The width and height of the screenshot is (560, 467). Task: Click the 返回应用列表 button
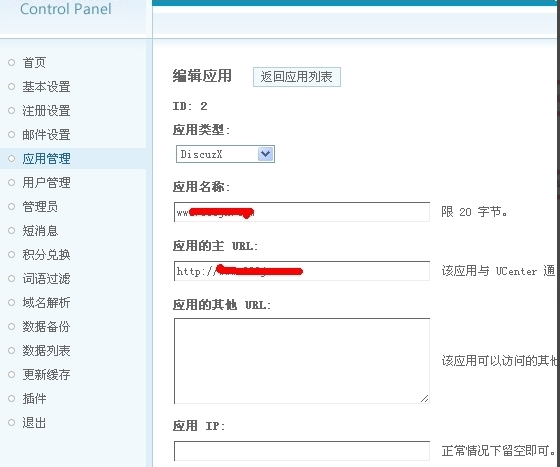[297, 77]
